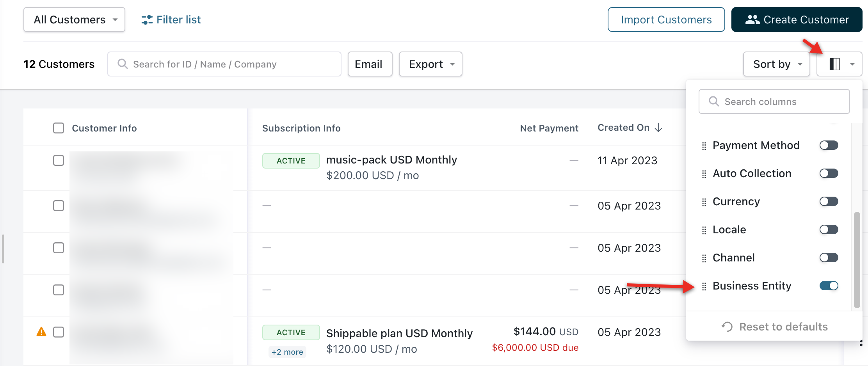Viewport: 868px width, 366px height.
Task: Open the Sort by dropdown
Action: click(776, 64)
